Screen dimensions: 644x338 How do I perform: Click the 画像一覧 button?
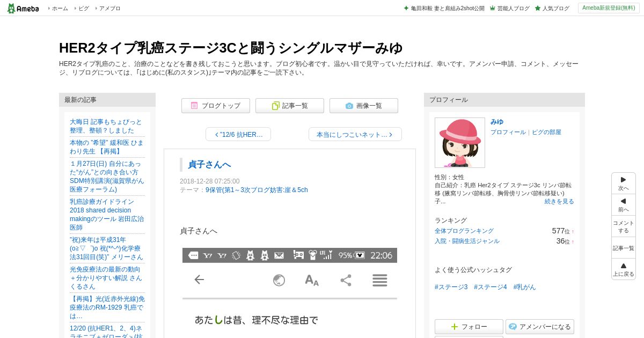tap(364, 106)
